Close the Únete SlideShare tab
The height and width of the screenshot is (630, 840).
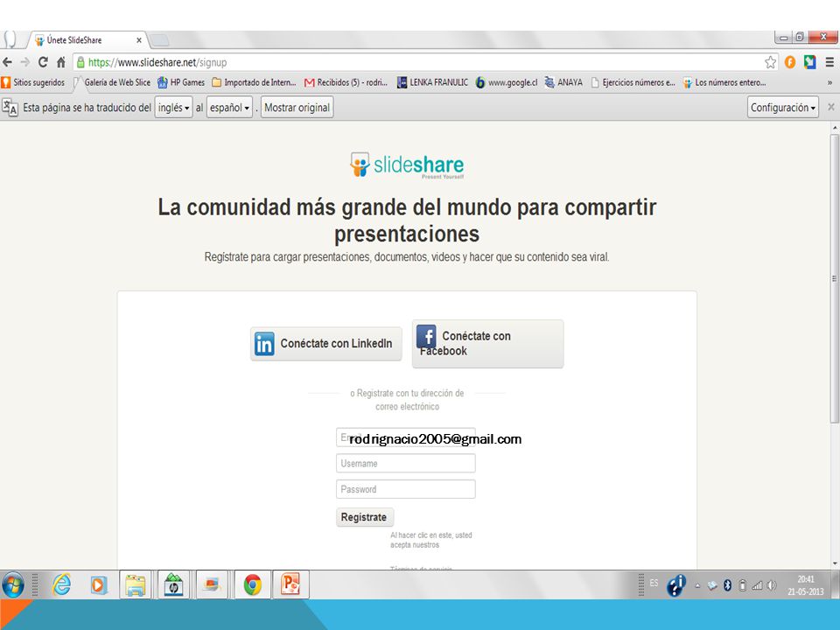coord(139,40)
